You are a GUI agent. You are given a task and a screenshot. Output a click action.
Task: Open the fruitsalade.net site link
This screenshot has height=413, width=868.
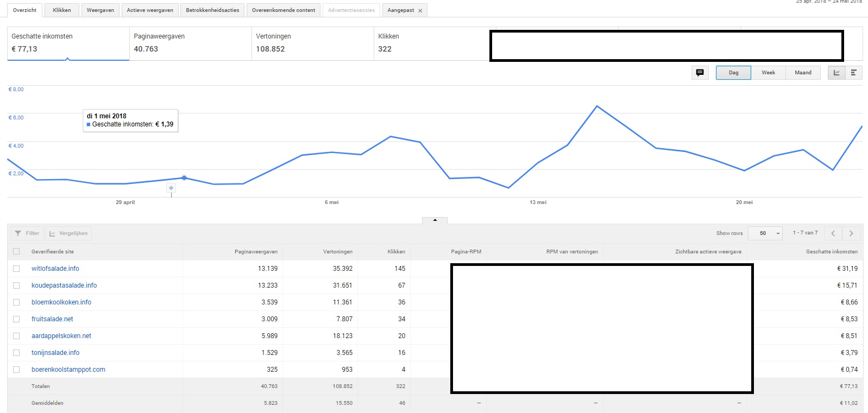[52, 319]
